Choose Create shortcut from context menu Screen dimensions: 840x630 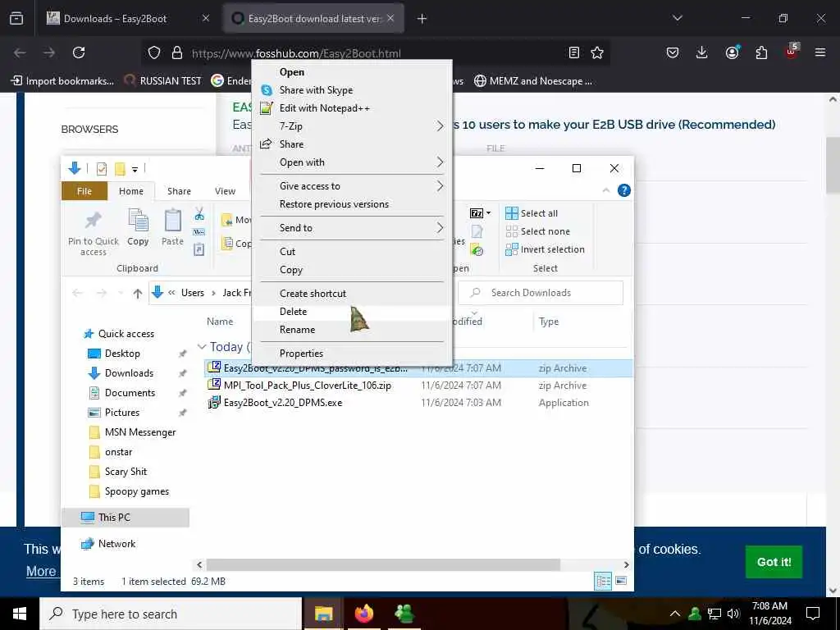[x=353, y=294]
